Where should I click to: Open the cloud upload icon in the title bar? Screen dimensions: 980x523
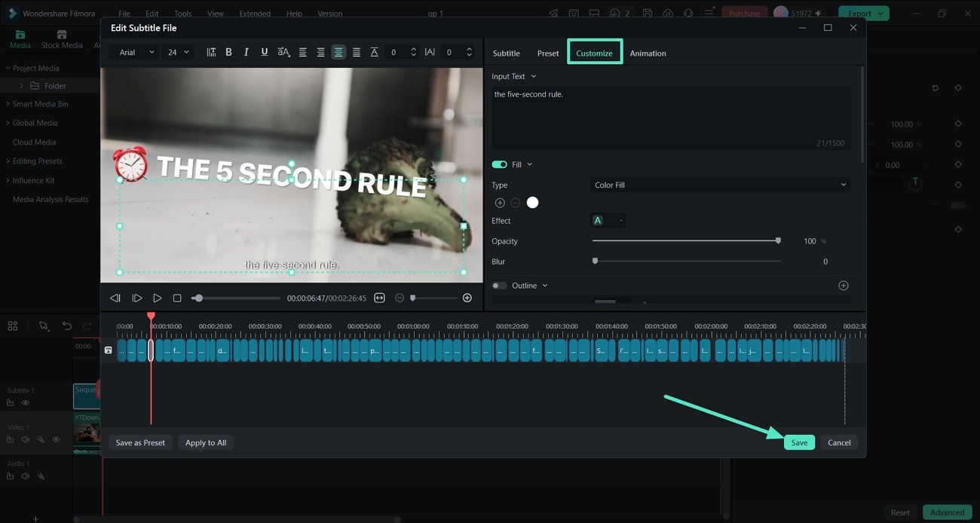coord(668,14)
